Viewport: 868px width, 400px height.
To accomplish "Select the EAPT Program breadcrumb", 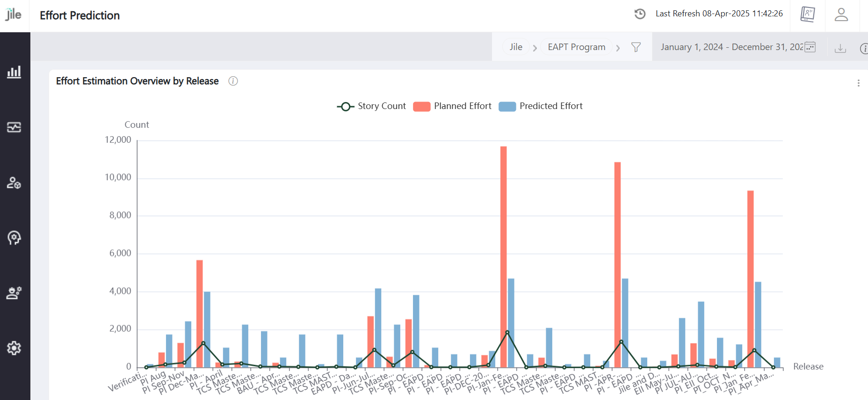I will click(x=576, y=47).
